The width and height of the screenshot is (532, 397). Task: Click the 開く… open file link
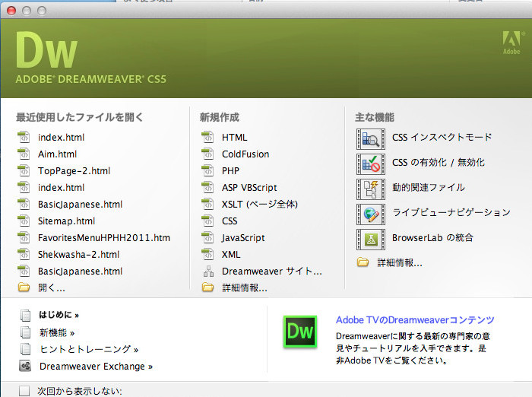[51, 288]
